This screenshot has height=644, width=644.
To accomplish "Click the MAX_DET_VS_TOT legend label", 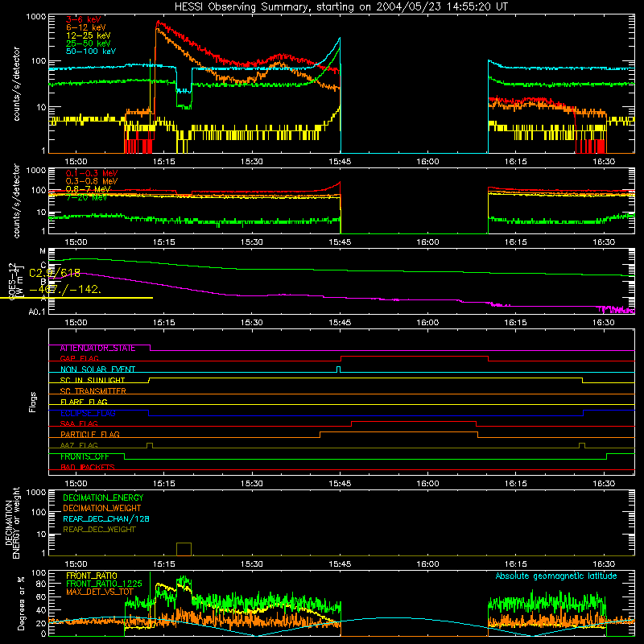I will click(x=99, y=592).
